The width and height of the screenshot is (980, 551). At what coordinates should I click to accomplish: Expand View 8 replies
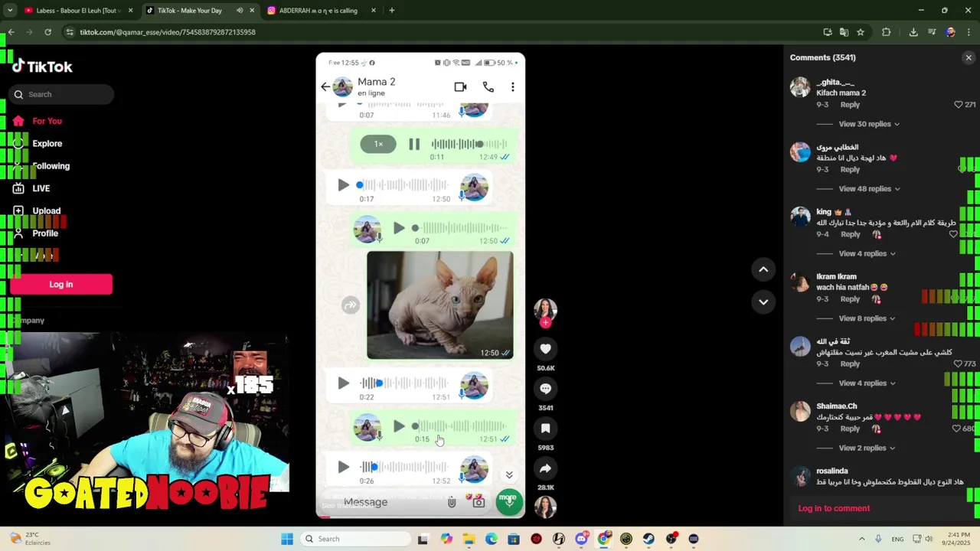tap(867, 318)
